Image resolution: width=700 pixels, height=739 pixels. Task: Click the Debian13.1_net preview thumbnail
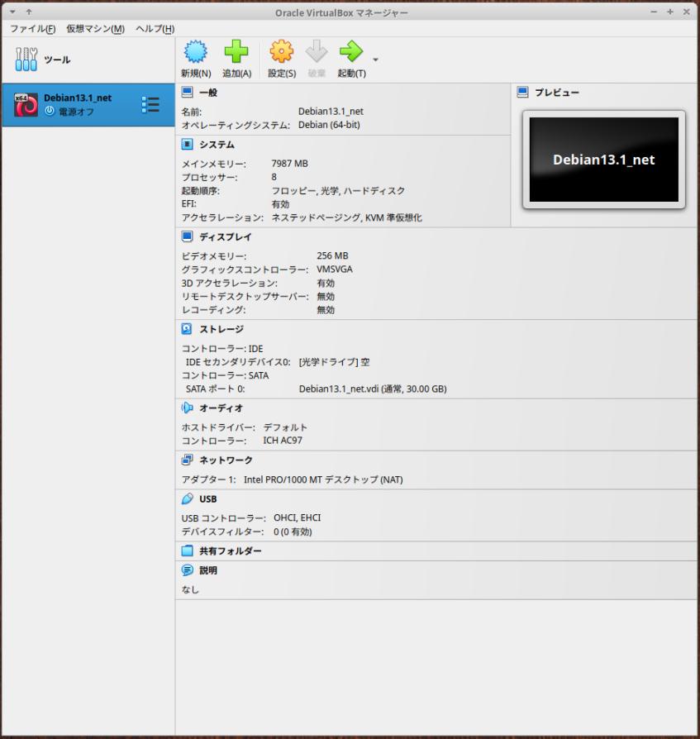(604, 160)
